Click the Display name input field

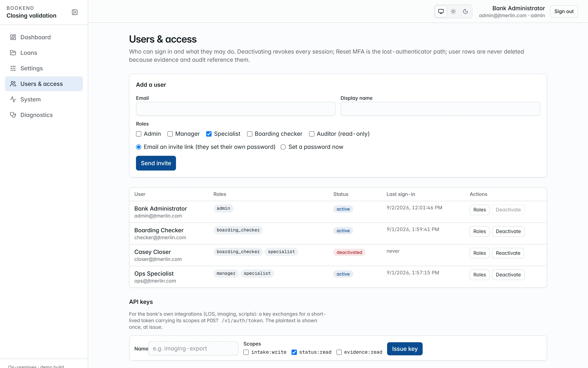[x=440, y=109]
